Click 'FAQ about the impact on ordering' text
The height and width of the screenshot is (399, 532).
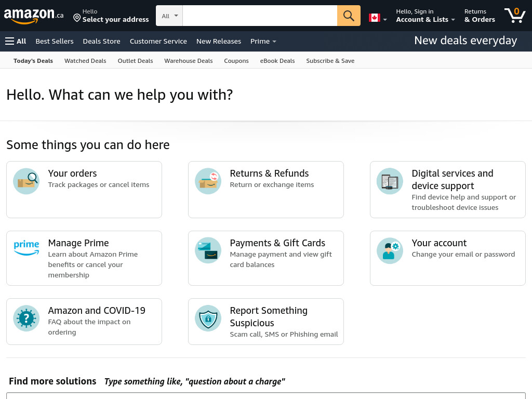tap(89, 327)
